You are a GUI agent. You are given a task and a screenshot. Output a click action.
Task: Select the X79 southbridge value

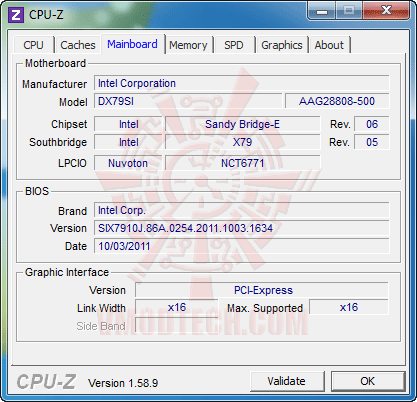click(243, 142)
